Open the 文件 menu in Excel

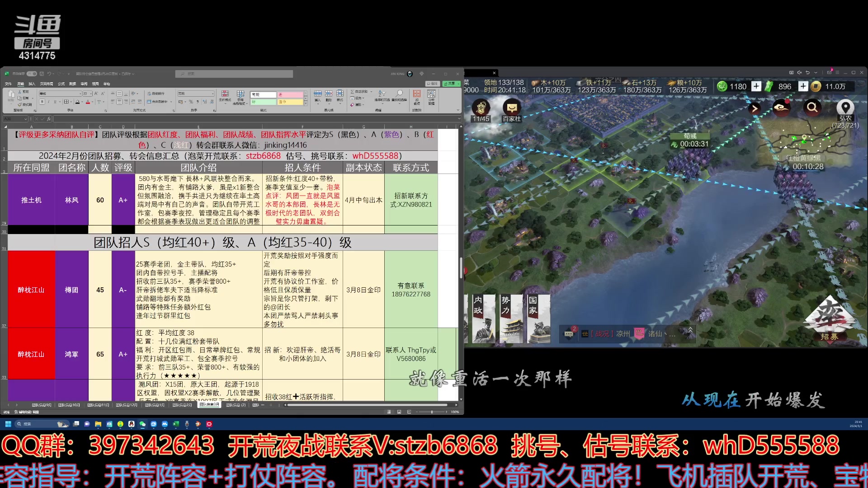point(8,84)
